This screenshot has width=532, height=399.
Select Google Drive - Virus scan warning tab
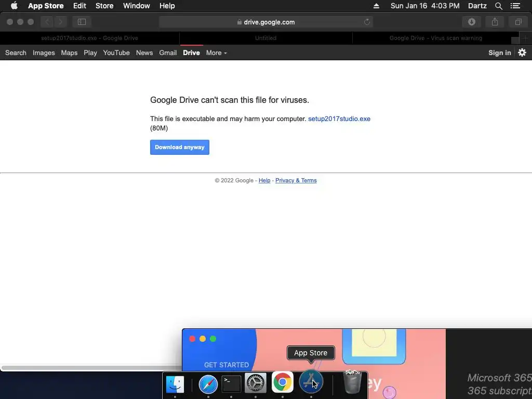click(436, 38)
